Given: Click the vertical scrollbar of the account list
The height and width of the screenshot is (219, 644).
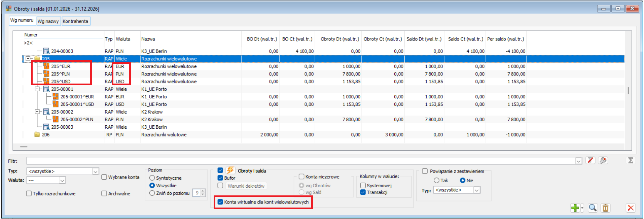Looking at the screenshot, I should point(628,91).
